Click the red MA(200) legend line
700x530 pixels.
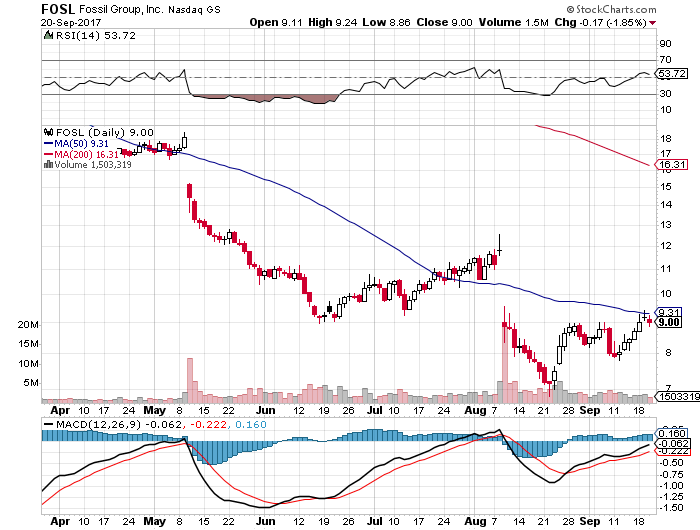click(x=46, y=153)
